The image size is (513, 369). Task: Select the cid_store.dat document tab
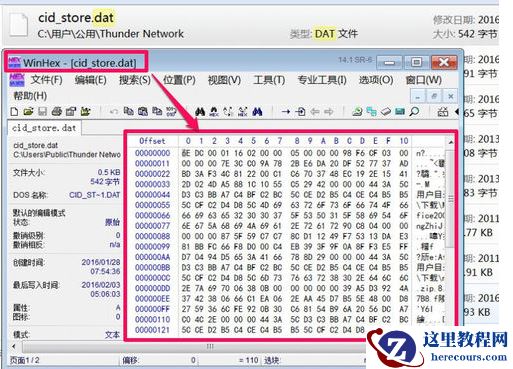(x=44, y=128)
